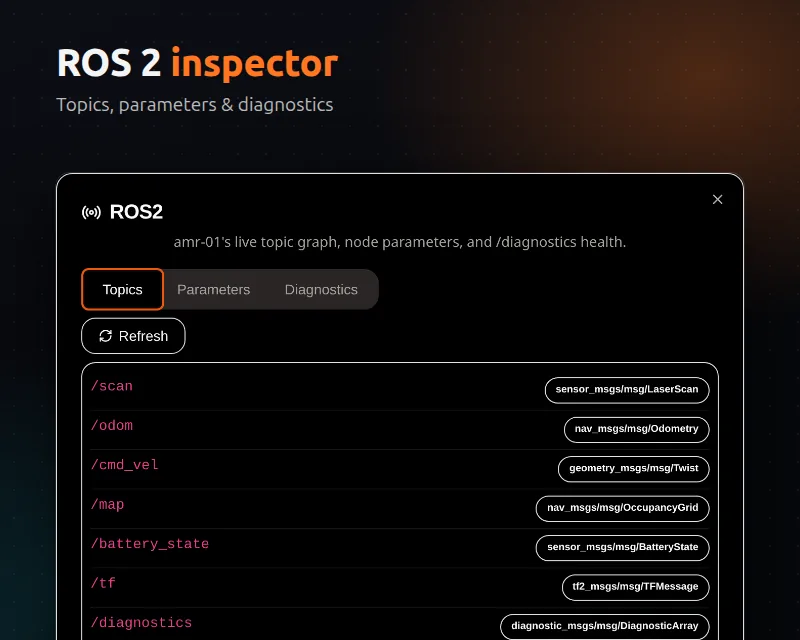This screenshot has width=800, height=640.
Task: Switch to the Topics tab
Action: pos(122,289)
